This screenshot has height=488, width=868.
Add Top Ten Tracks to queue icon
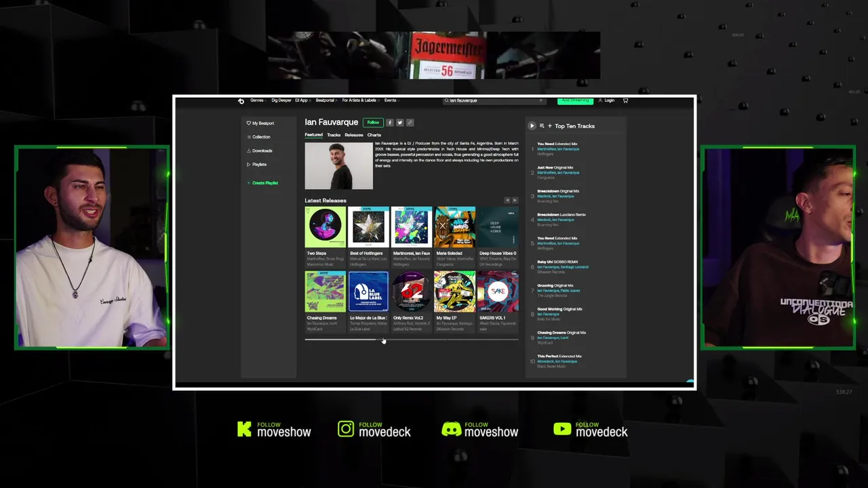542,126
